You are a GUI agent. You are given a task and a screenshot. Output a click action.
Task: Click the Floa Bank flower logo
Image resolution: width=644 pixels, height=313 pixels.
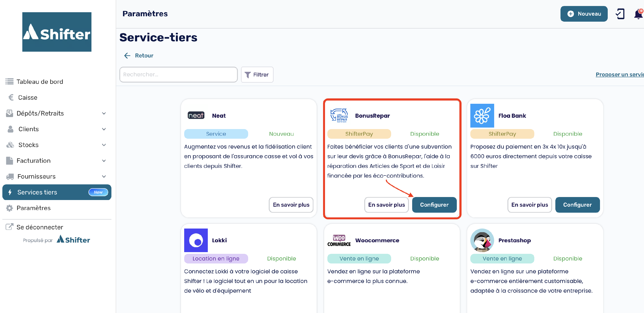point(482,116)
